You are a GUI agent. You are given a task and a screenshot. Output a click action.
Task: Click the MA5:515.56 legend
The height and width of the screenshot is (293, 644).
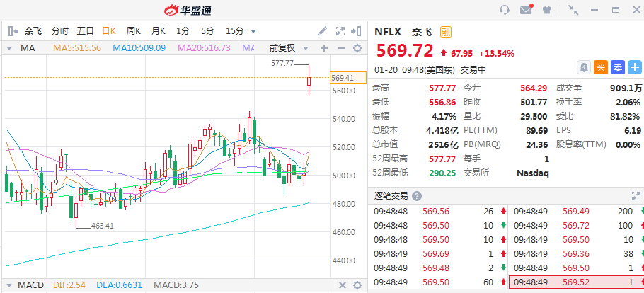(77, 48)
